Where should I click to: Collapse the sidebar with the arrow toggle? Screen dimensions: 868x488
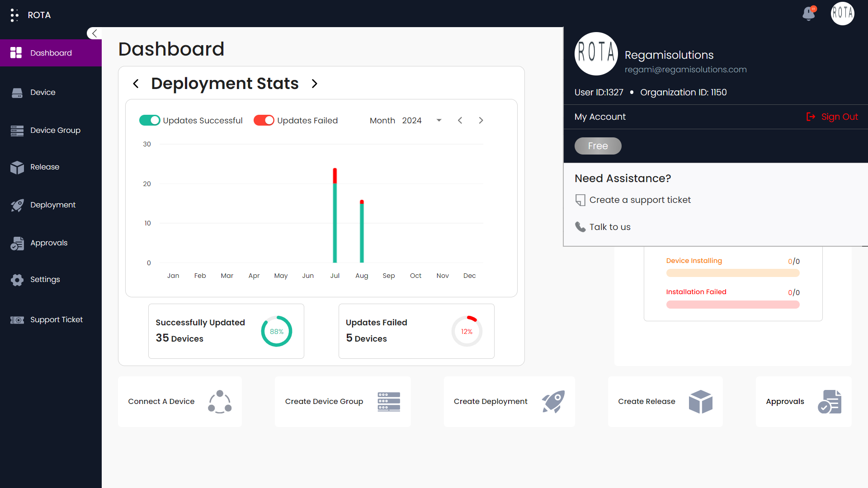94,33
